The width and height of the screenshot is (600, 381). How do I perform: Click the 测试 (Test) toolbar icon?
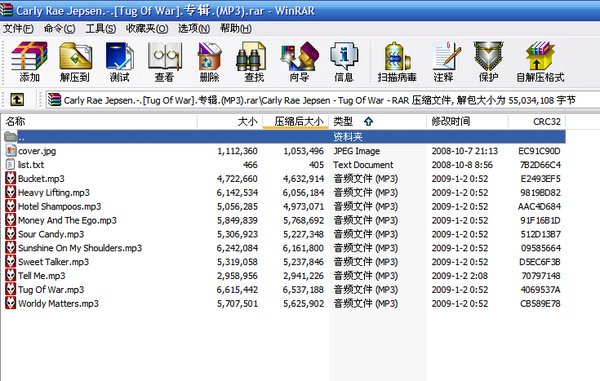point(119,56)
